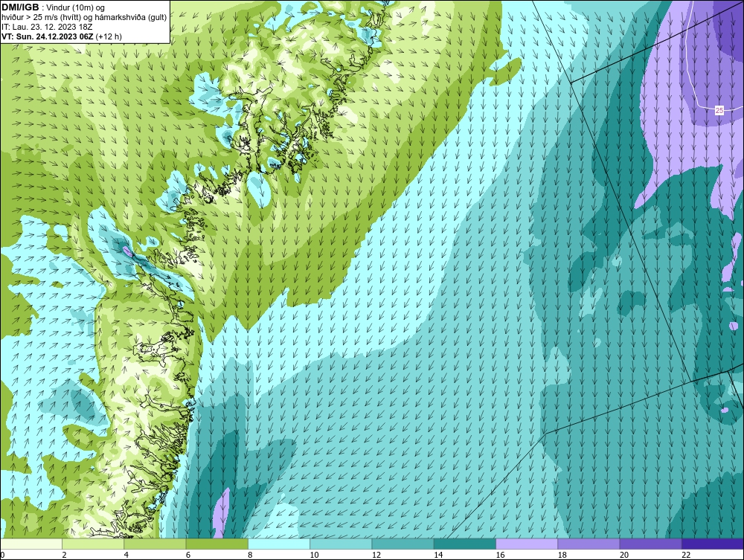Select the 18–20 m/s purple swatch
The image size is (744, 560).
(x=589, y=544)
